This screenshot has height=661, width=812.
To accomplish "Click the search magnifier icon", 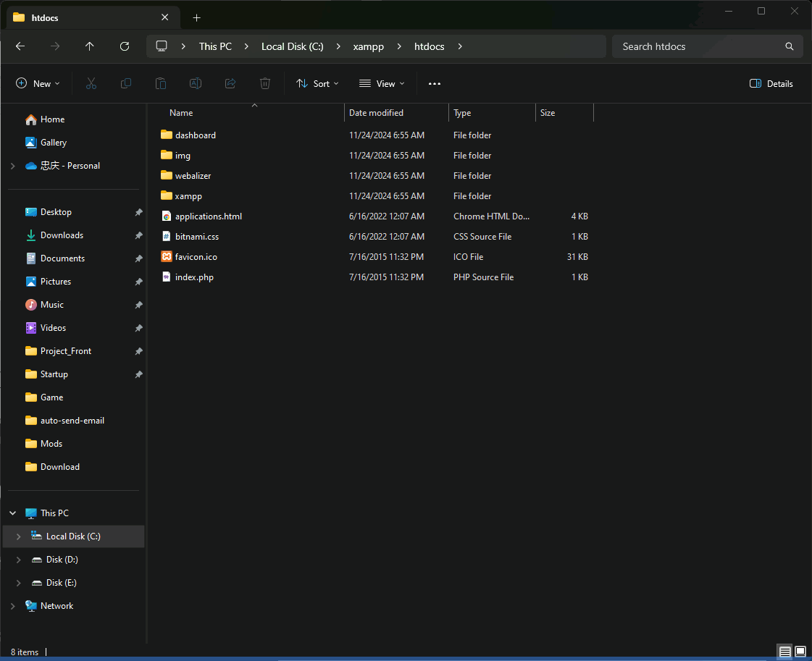I will coord(790,46).
